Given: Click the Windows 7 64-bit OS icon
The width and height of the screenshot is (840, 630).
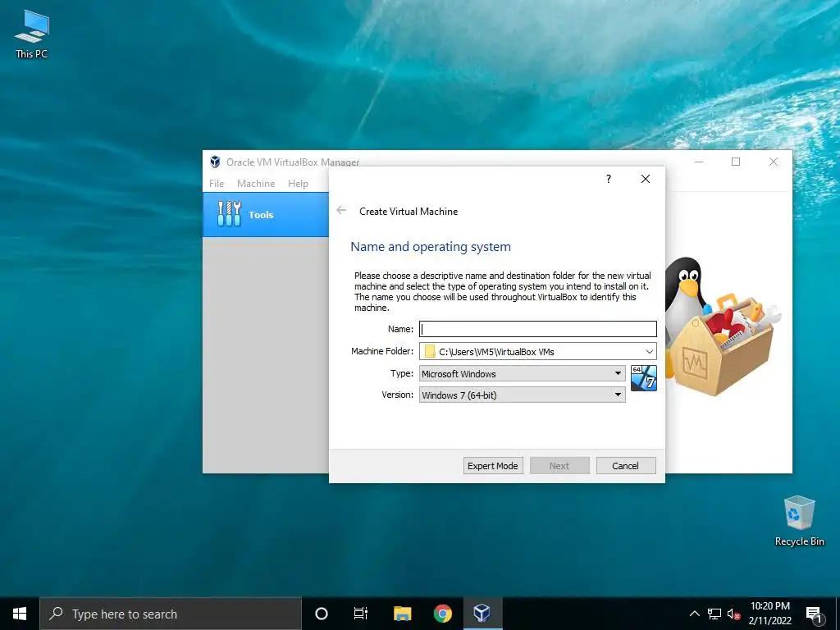Looking at the screenshot, I should 643,378.
